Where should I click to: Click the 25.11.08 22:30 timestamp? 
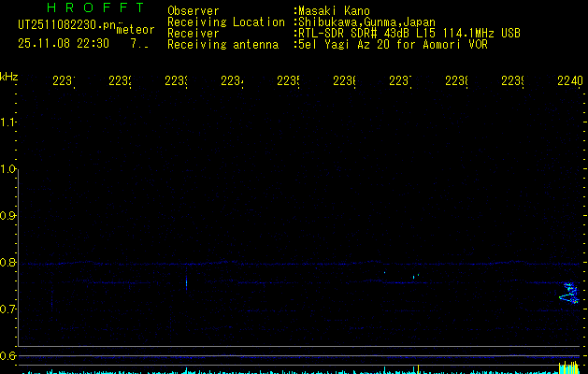point(63,43)
